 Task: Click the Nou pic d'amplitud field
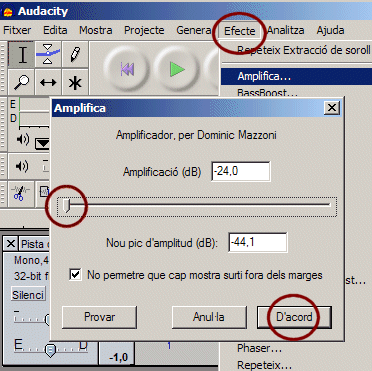click(x=258, y=243)
